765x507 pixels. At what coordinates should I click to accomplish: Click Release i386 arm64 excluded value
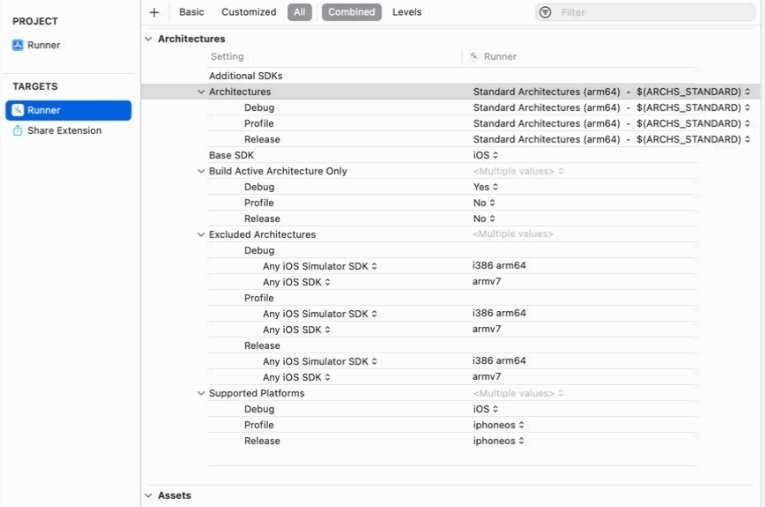[x=499, y=361]
